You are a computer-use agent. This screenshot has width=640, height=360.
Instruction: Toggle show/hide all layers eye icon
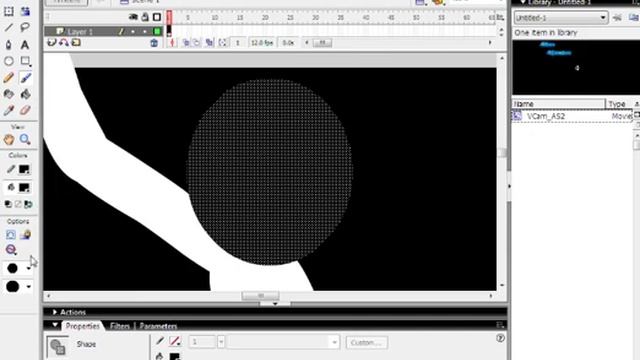tap(133, 17)
